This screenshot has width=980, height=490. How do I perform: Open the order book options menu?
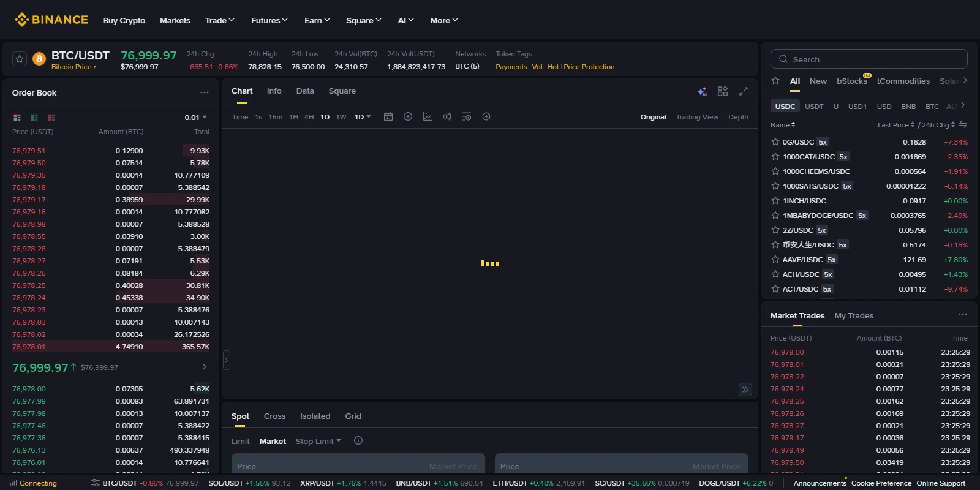pyautogui.click(x=205, y=92)
